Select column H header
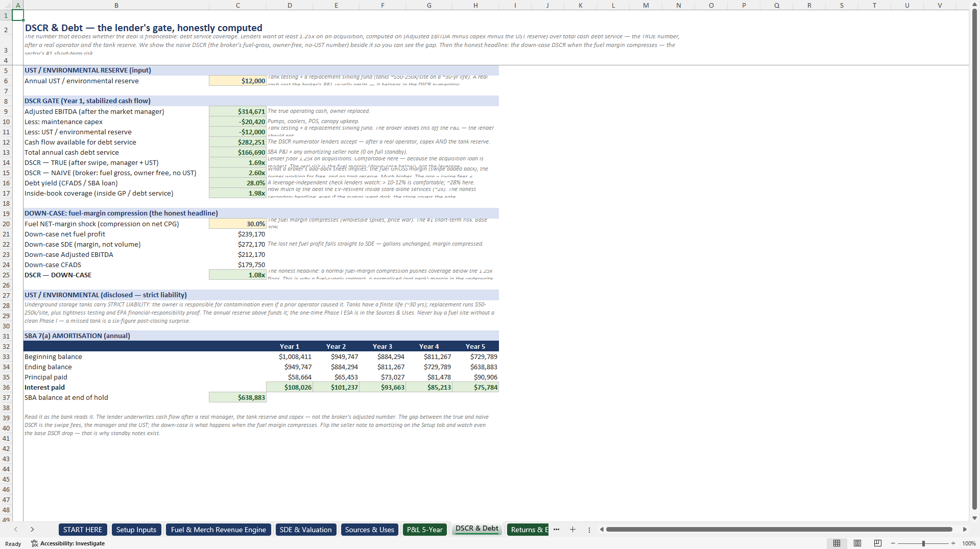The width and height of the screenshot is (980, 549). 475,5
